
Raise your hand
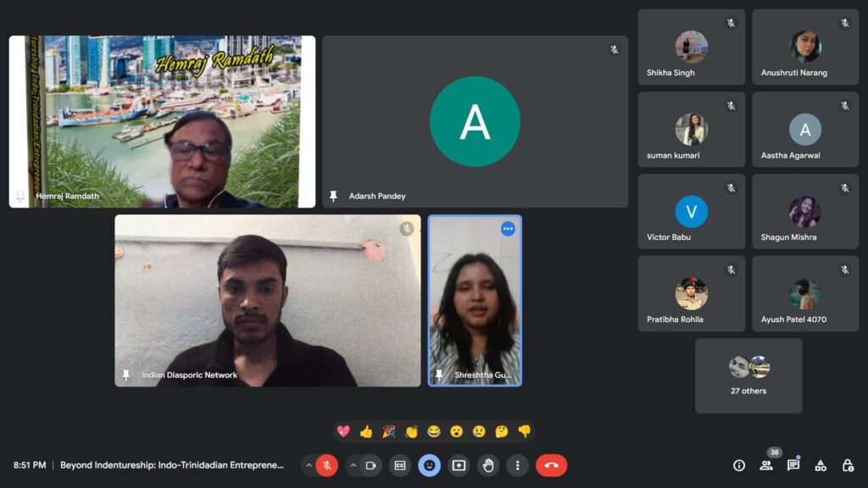[488, 465]
